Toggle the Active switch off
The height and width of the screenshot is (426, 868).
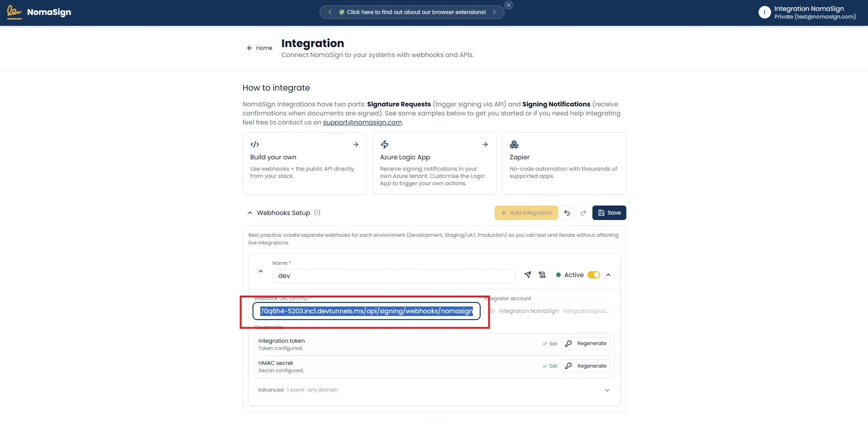594,275
